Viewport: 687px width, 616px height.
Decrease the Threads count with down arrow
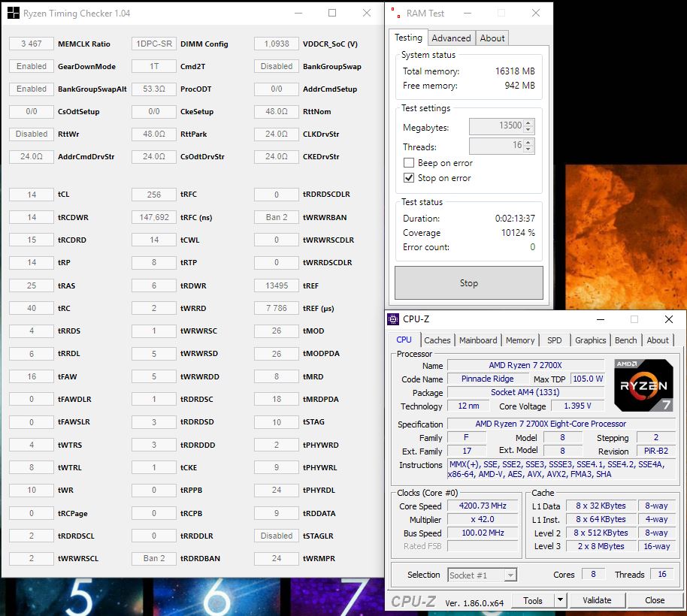[x=528, y=149]
